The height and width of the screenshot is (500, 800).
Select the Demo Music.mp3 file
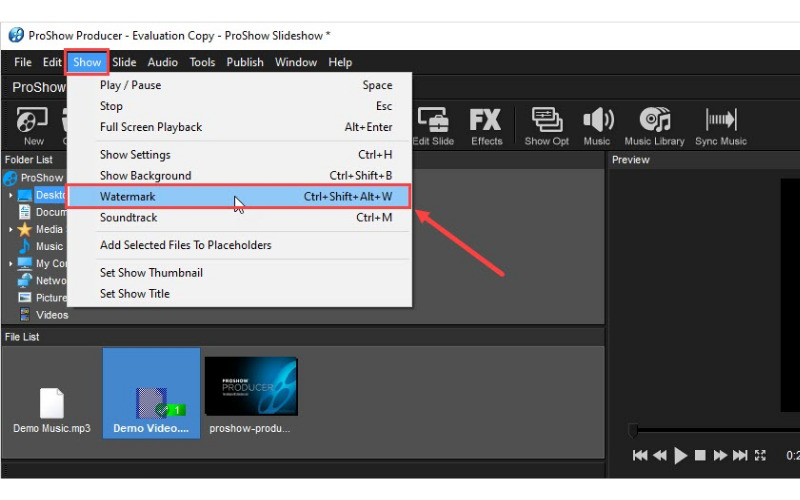point(52,410)
